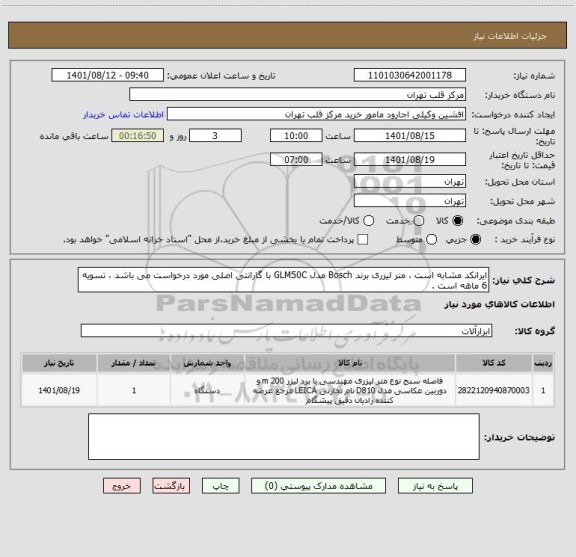Click the announcement date field 1401/08/12 - 09:40

pos(108,75)
